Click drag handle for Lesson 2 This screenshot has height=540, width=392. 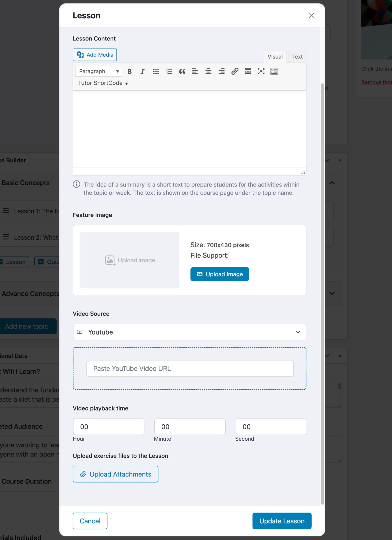6,237
